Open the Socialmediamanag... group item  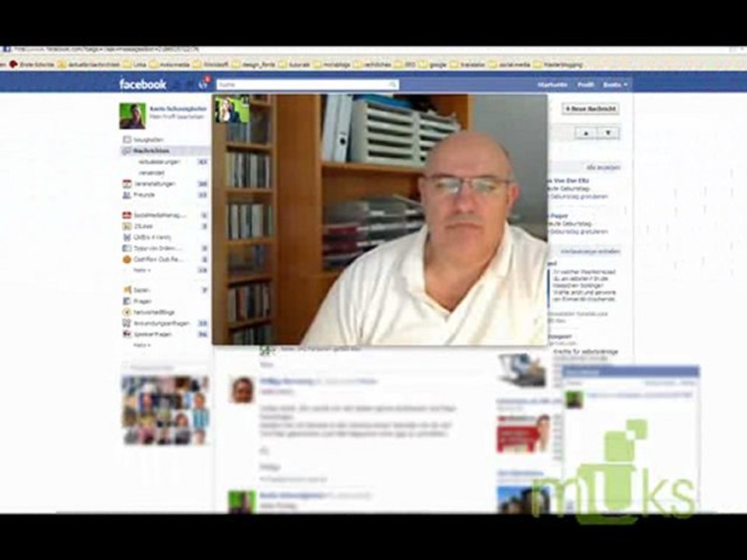click(153, 215)
